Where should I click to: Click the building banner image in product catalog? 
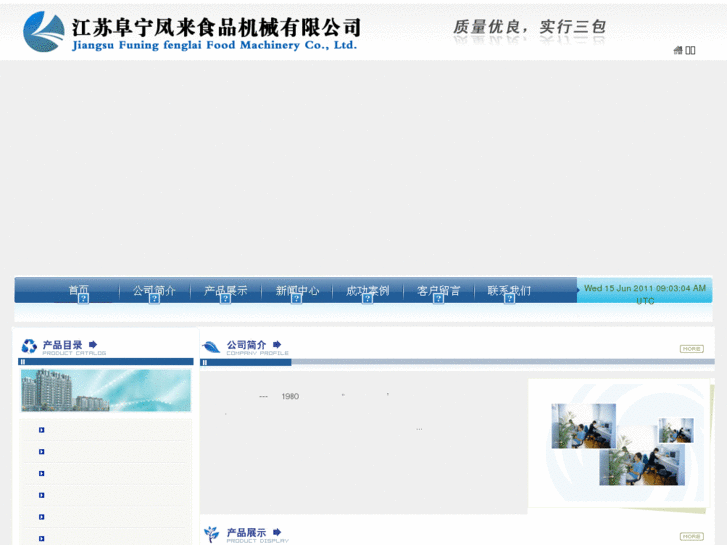[106, 391]
